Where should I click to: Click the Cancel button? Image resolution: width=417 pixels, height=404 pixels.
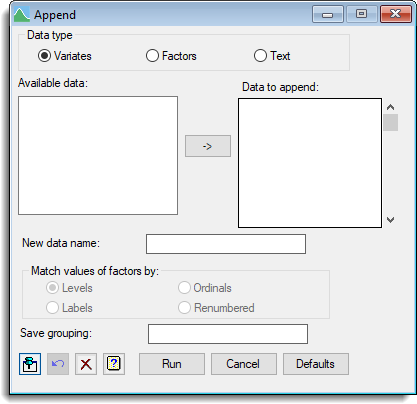pos(244,364)
